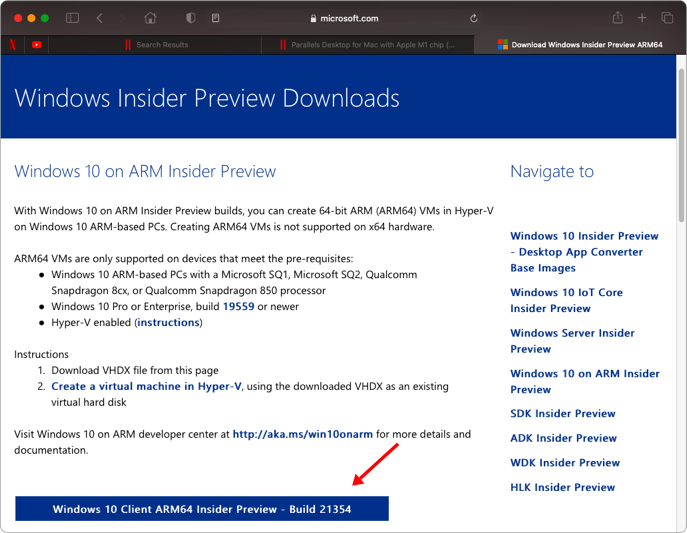Open the Share icon
The width and height of the screenshot is (687, 533).
tap(618, 18)
